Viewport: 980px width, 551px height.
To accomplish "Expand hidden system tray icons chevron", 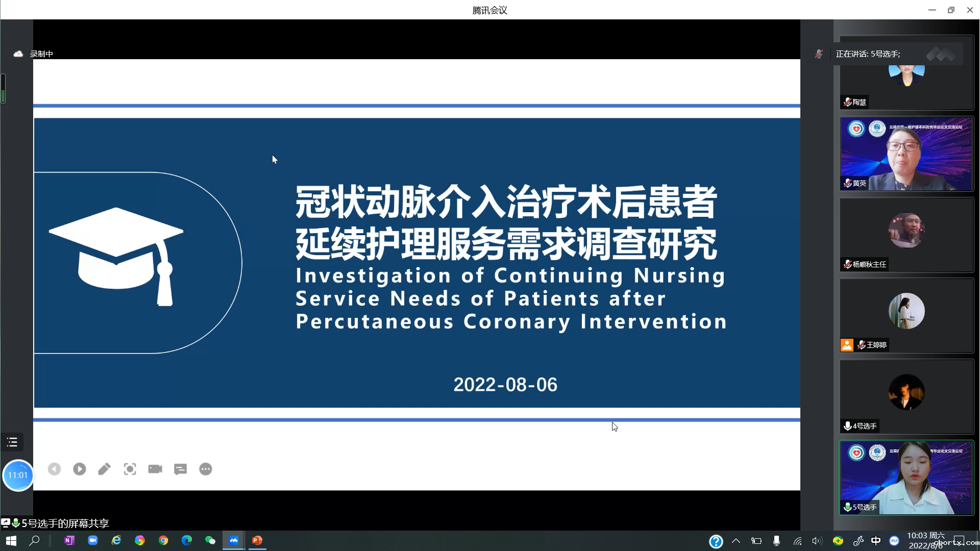I will (736, 541).
